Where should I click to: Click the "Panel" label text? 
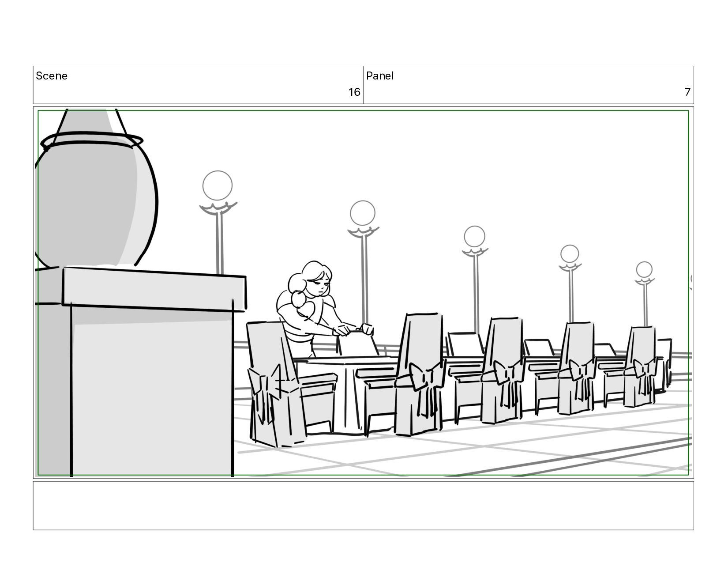click(x=380, y=76)
